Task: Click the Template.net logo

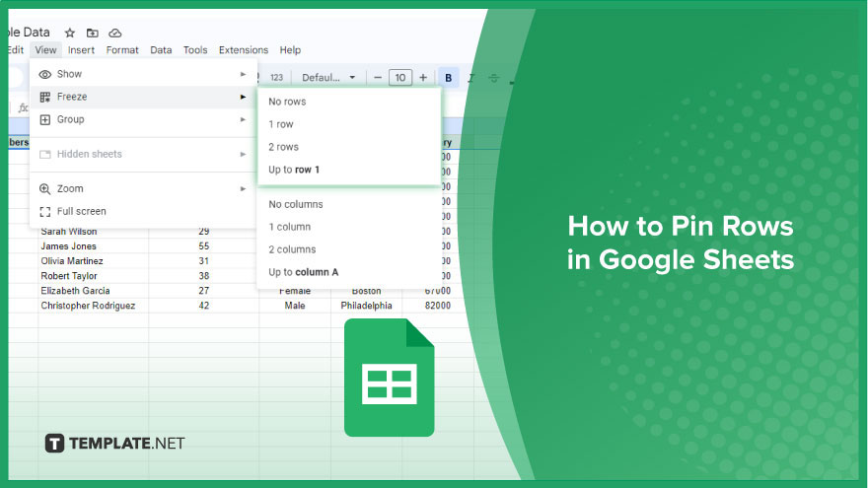Action: click(x=114, y=444)
